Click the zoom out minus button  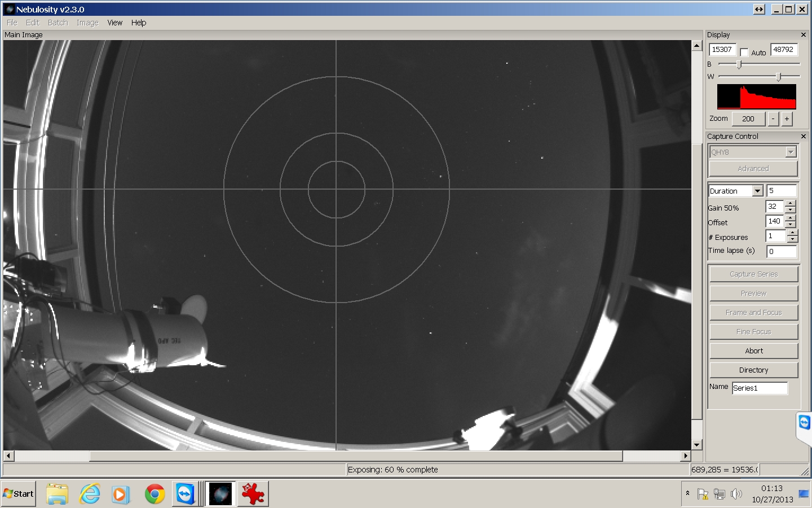(x=773, y=119)
